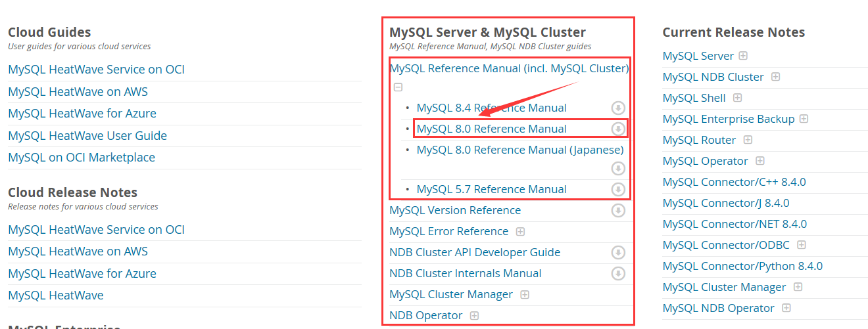
Task: Open MySQL HeatWave User Guide link
Action: point(87,136)
